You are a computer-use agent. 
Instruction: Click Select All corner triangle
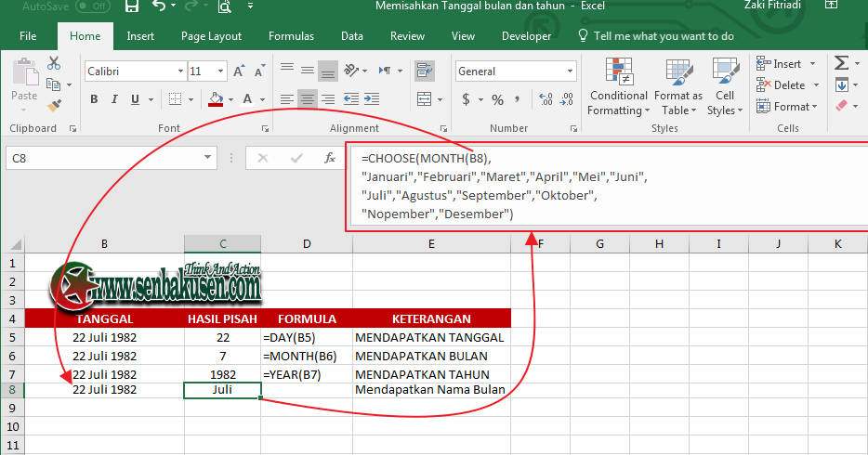[x=15, y=244]
